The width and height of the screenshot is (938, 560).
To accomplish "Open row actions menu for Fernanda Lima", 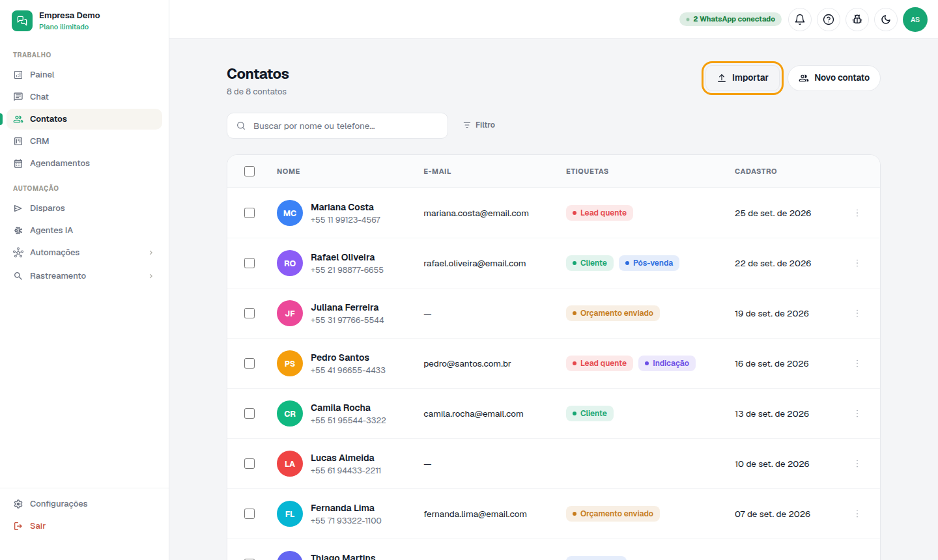I will [x=857, y=514].
